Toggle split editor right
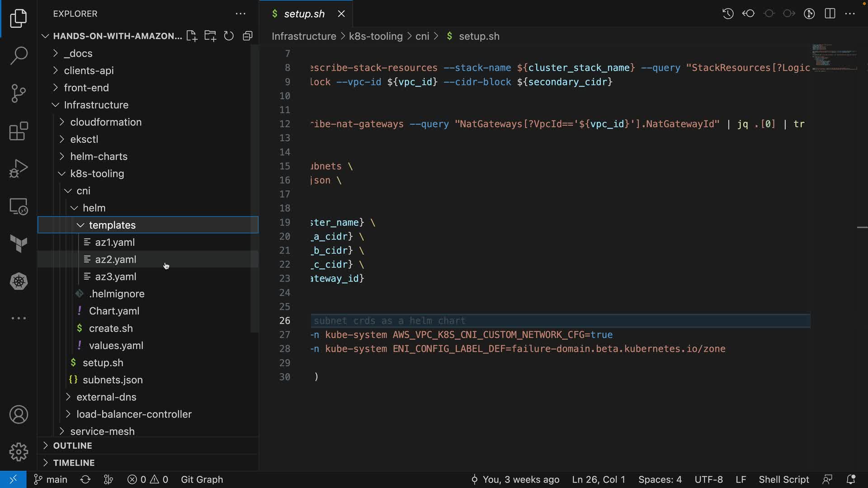Screen dimensions: 868x488 (830, 14)
